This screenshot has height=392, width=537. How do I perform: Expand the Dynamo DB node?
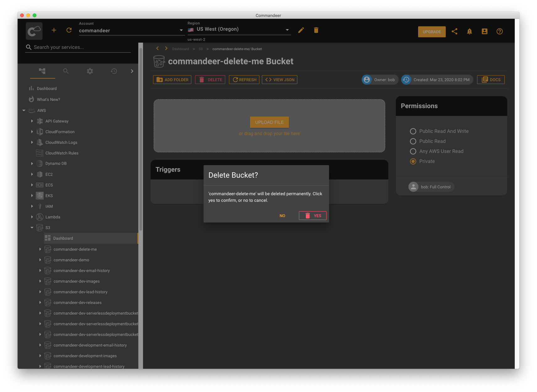click(32, 164)
